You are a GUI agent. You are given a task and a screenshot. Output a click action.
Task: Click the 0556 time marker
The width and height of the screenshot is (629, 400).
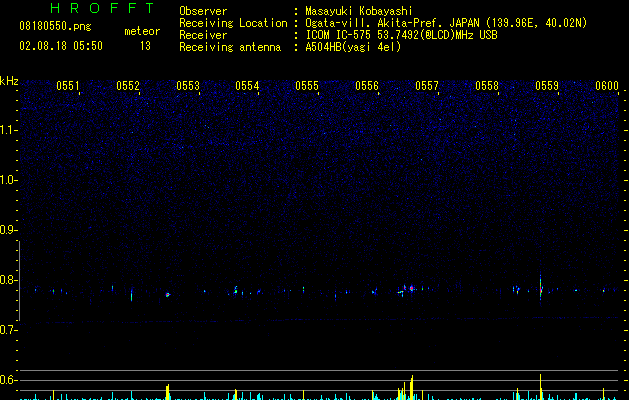pyautogui.click(x=367, y=86)
